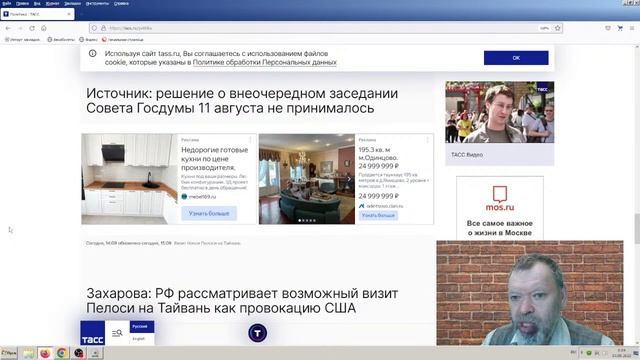Open the Firefox hamburger menu

(x=632, y=28)
